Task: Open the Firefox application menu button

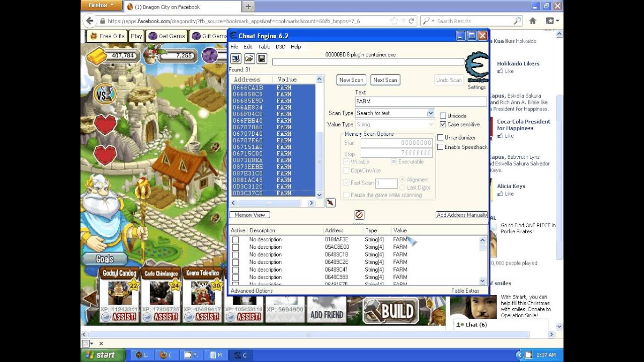Action: (x=101, y=6)
